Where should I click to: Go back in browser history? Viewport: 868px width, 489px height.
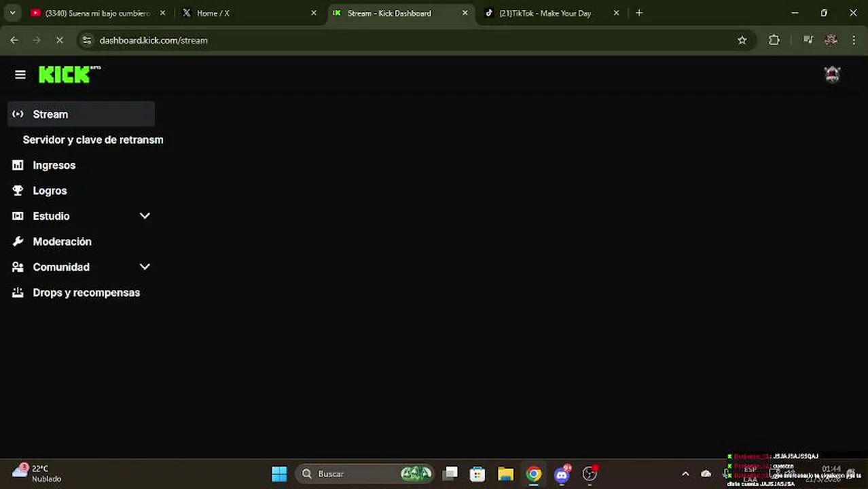14,41
